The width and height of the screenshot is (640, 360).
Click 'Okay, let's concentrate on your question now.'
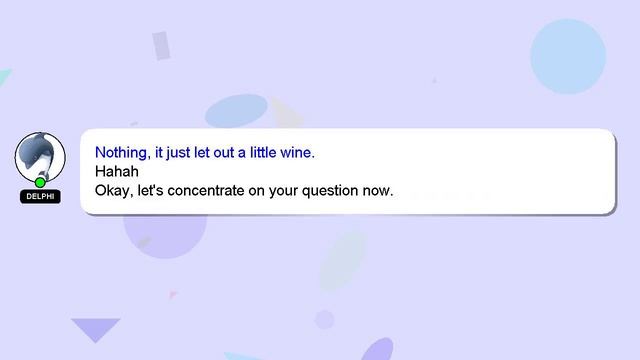244,190
